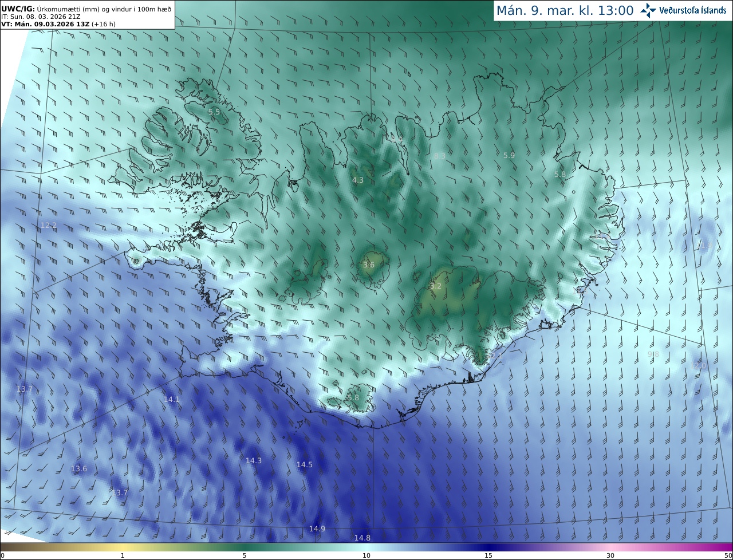733x560 pixels.
Task: Click the colour scale label 10
Action: pos(366,555)
